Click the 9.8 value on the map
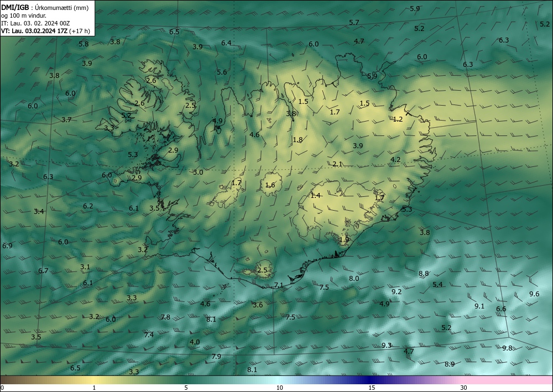This screenshot has width=553, height=392. (x=507, y=348)
